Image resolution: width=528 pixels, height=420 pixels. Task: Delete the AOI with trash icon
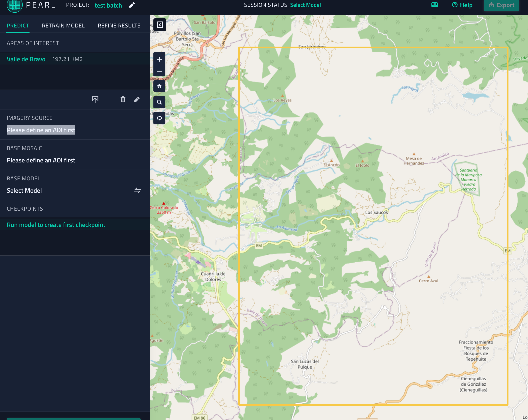[123, 100]
